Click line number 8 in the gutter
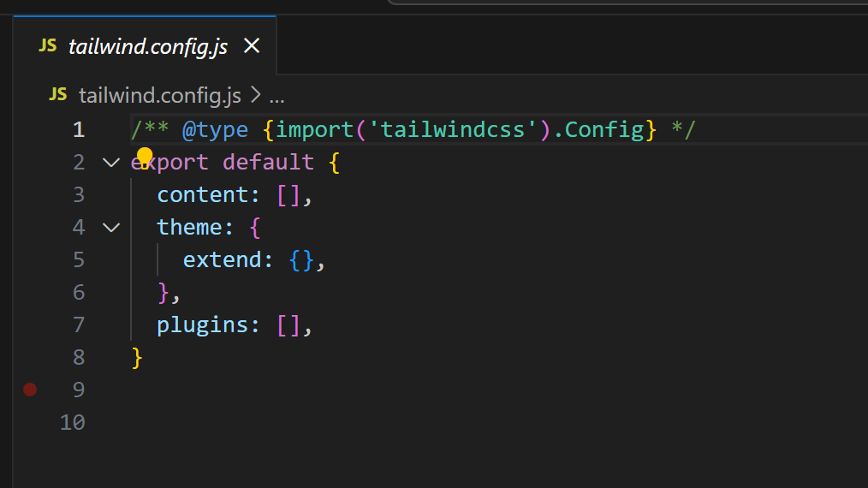Viewport: 868px width, 488px height. [x=79, y=358]
